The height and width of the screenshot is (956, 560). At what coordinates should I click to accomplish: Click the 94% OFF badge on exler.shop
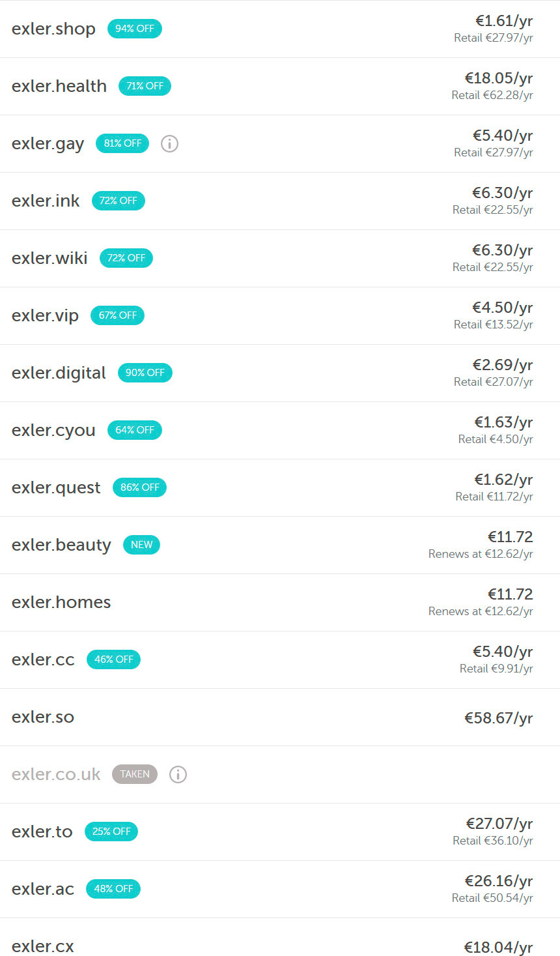pos(135,29)
